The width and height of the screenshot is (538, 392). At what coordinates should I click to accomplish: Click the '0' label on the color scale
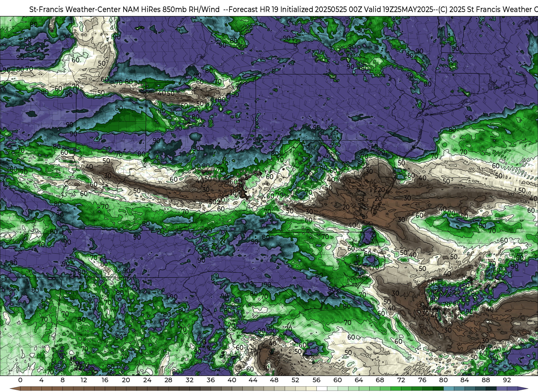20,380
